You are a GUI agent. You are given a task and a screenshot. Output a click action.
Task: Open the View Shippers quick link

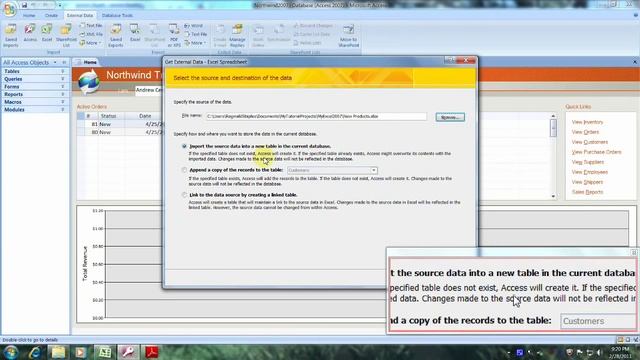587,182
